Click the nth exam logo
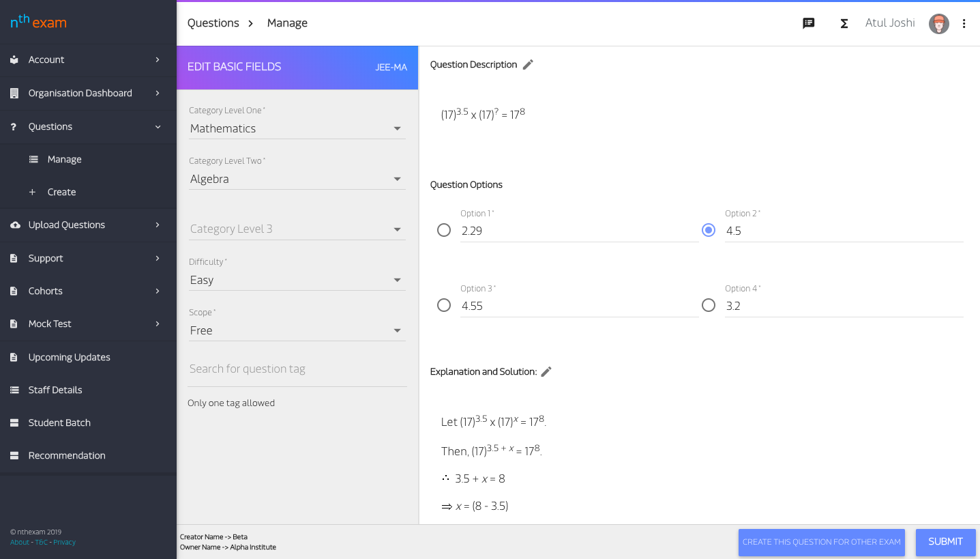Viewport: 980px width, 559px height. tap(38, 22)
